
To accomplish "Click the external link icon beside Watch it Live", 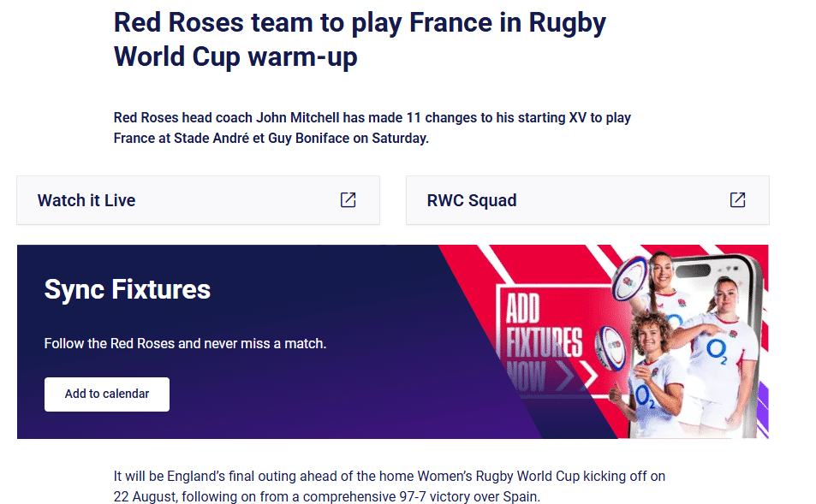I will click(x=348, y=199).
